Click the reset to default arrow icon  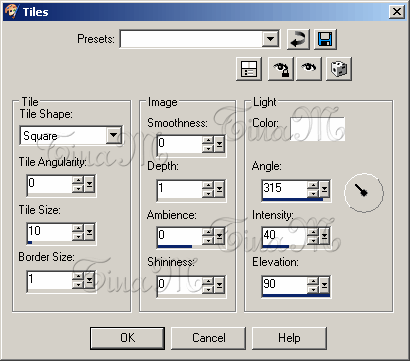click(x=298, y=40)
